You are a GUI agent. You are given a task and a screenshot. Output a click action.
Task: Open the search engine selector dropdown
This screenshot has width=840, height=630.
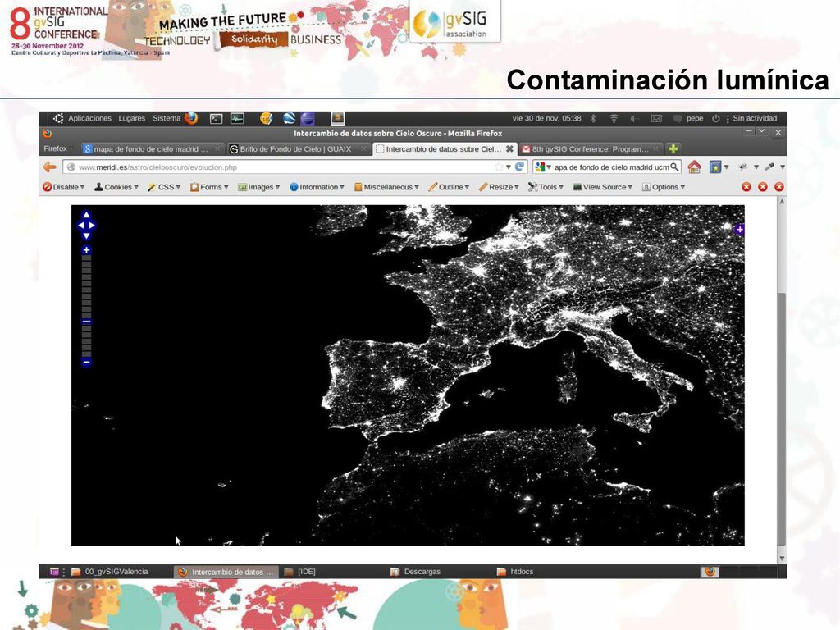(543, 167)
